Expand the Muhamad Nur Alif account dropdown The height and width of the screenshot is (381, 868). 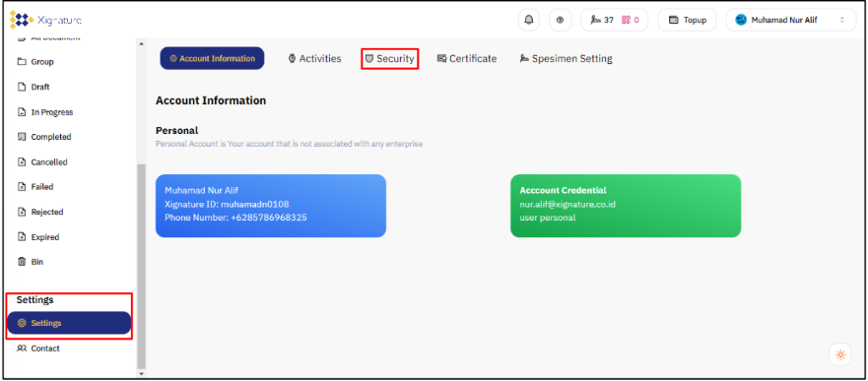(x=790, y=20)
